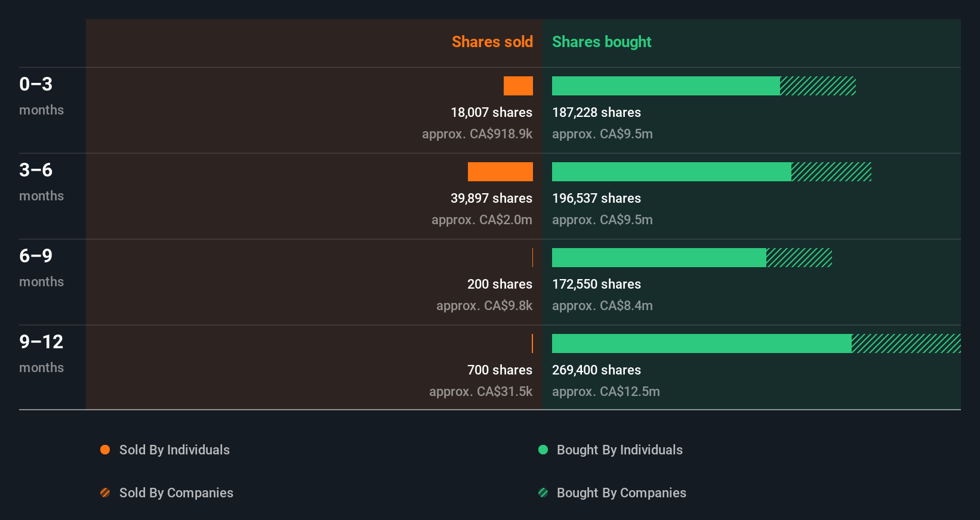Image resolution: width=980 pixels, height=520 pixels.
Task: Click the 6–9 months row label
Action: tap(41, 268)
